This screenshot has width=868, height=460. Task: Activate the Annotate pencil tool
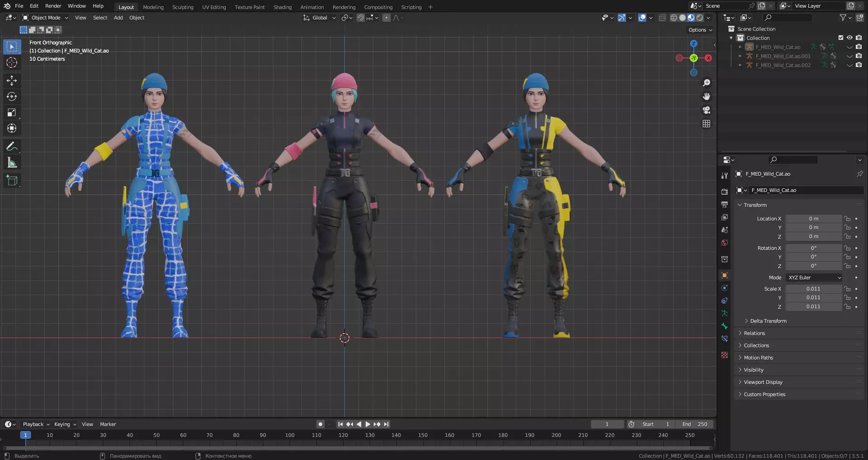click(x=12, y=147)
